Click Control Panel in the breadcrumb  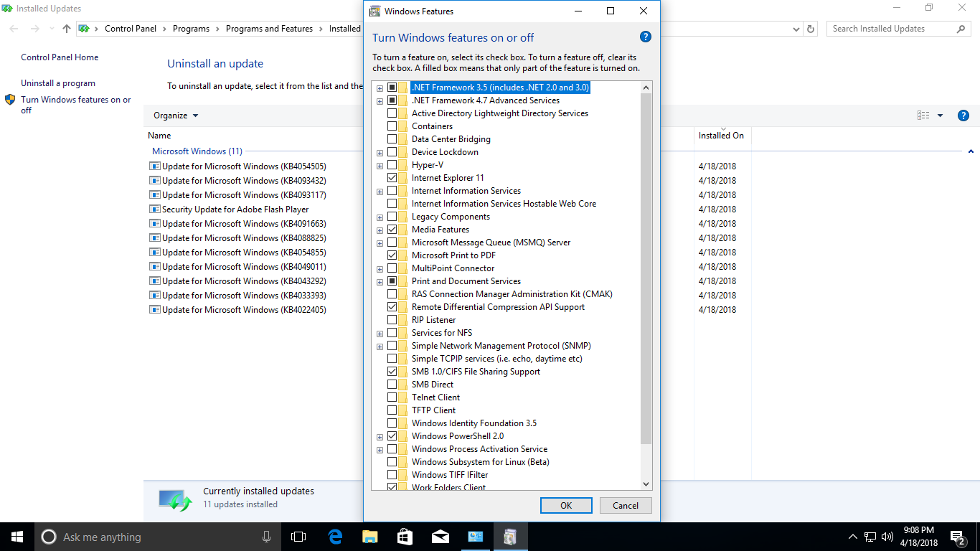tap(131, 29)
